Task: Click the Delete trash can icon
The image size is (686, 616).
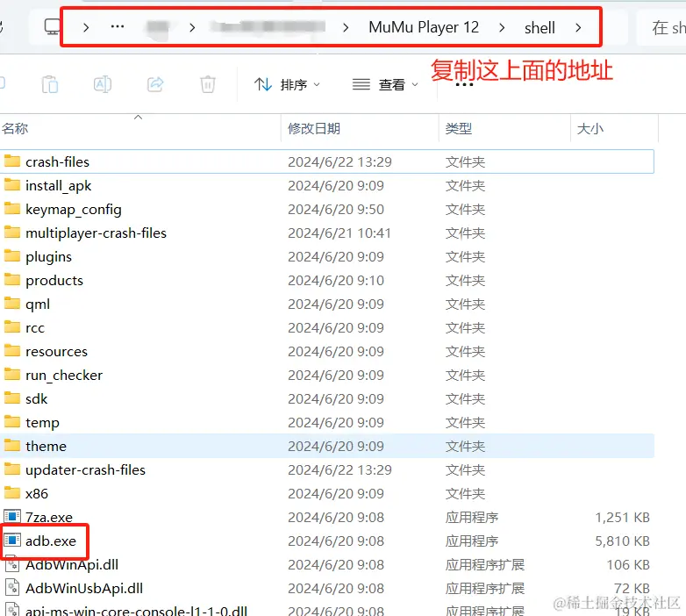Action: pos(207,84)
